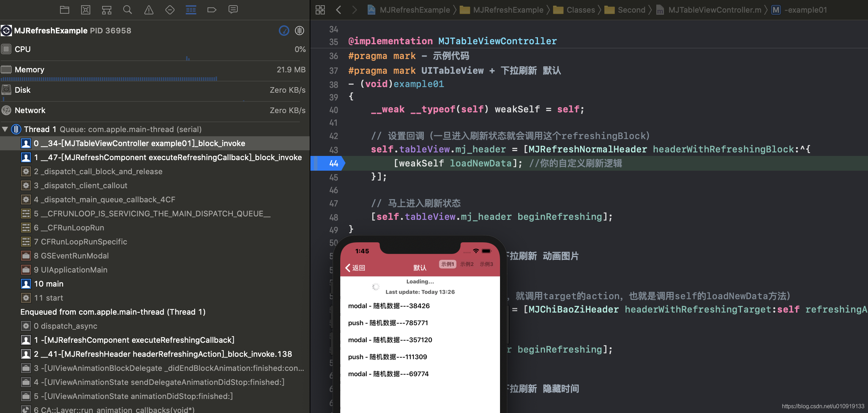This screenshot has width=868, height=413.
Task: Open the Symbol navigator icon
Action: tap(107, 10)
